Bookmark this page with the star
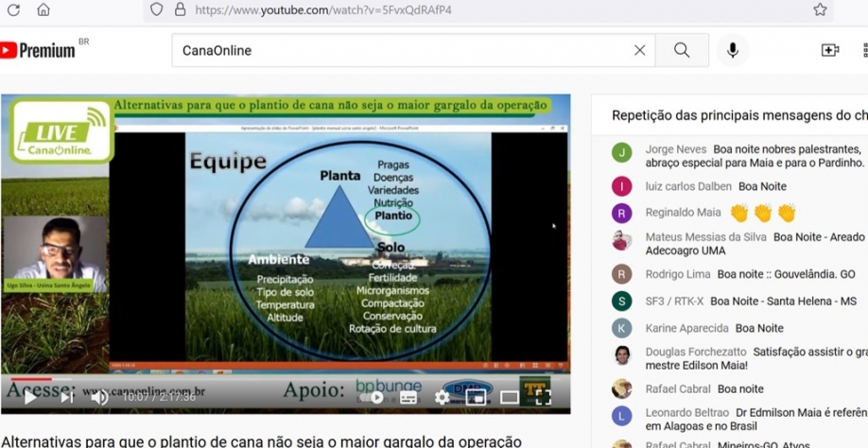 820,9
